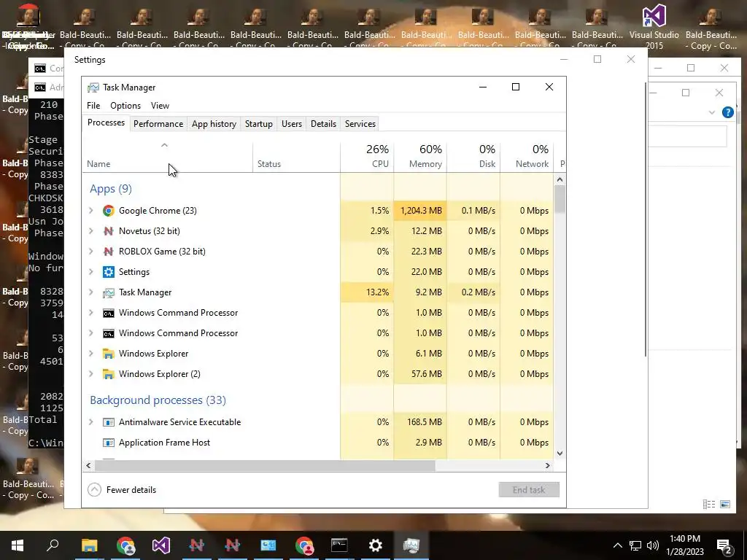Viewport: 747px width, 560px height.
Task: Expand the Windows Explorer (2) group
Action: point(91,374)
